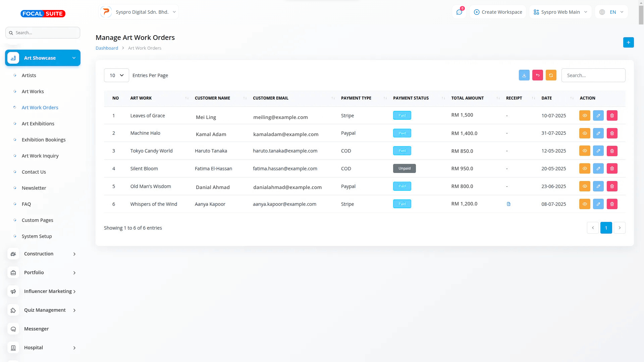Click the pink undo reset icon
Screen dimensions: 644x362
(x=537, y=75)
